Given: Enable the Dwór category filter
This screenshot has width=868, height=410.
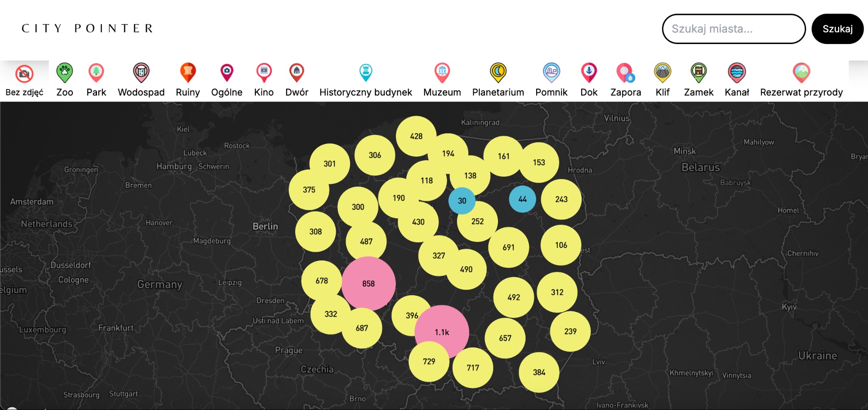Looking at the screenshot, I should 296,73.
